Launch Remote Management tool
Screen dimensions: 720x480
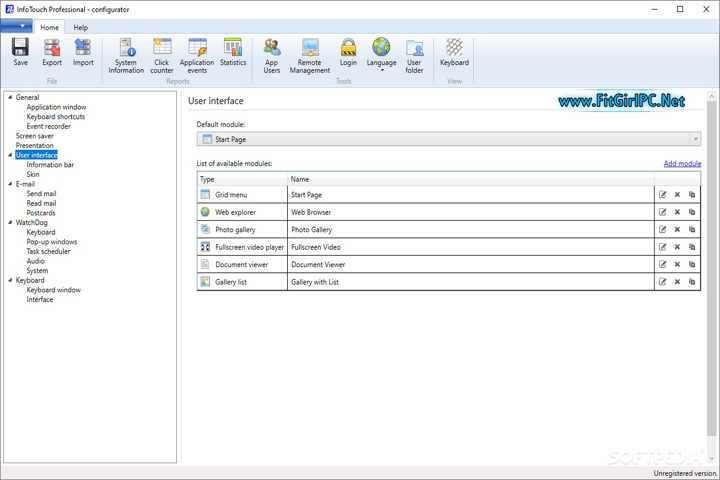click(x=310, y=53)
